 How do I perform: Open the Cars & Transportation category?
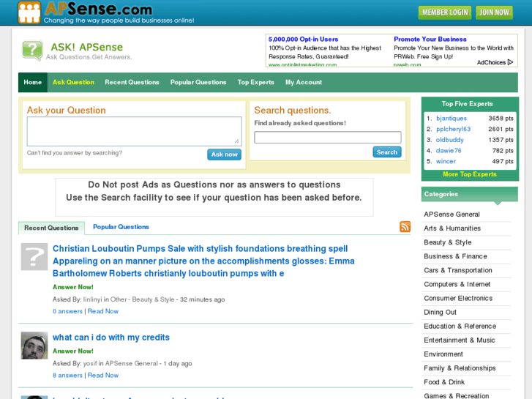pos(457,270)
